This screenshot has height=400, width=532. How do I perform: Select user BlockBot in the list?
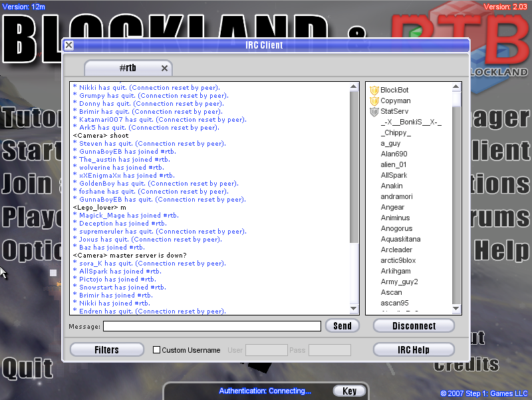coord(394,90)
